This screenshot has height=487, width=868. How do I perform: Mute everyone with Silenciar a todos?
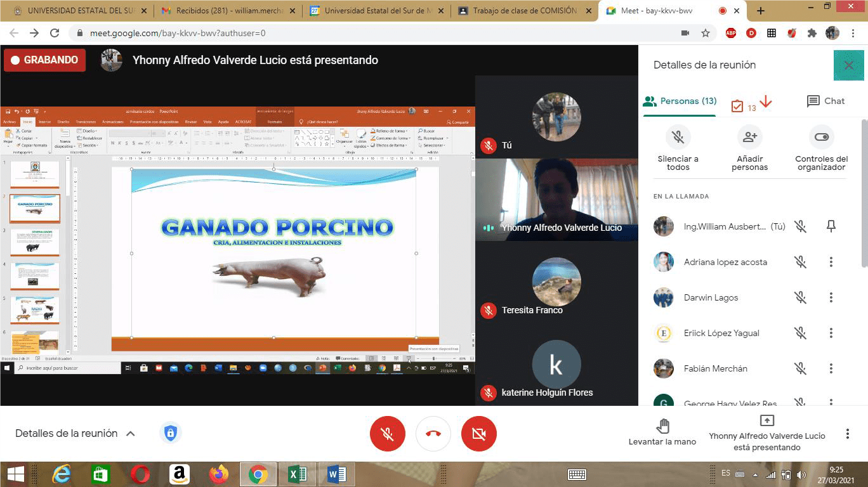[x=678, y=149]
